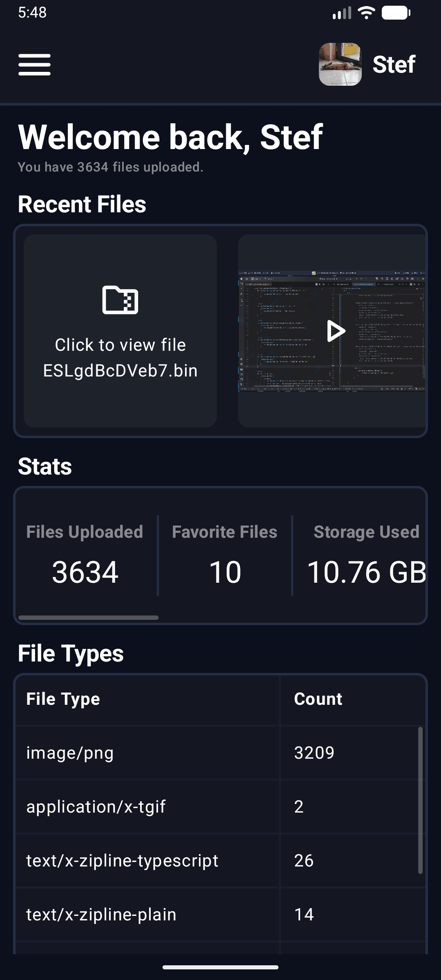Select the Favorite Files stat card

(225, 555)
